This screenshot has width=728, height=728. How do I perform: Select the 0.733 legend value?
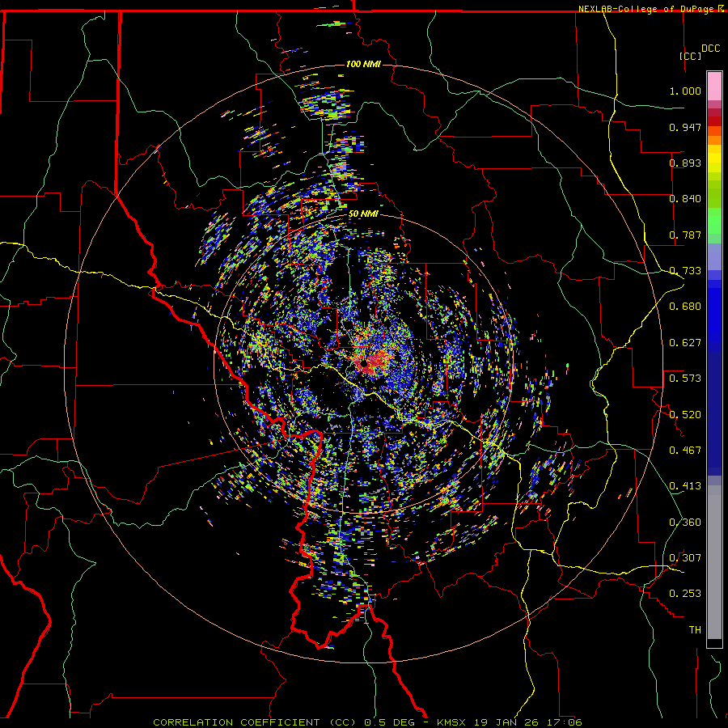pyautogui.click(x=685, y=270)
